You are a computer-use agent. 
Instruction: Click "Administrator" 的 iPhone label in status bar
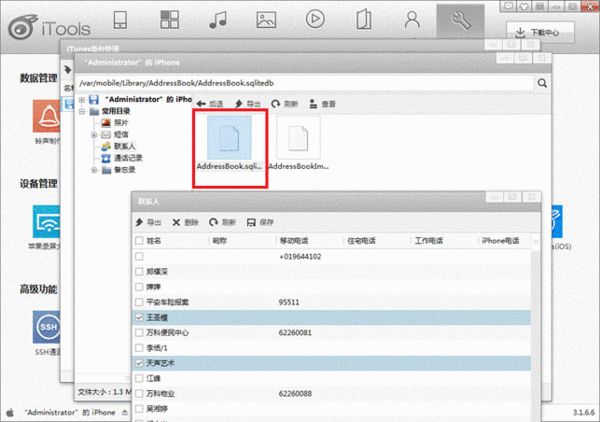[x=70, y=412]
